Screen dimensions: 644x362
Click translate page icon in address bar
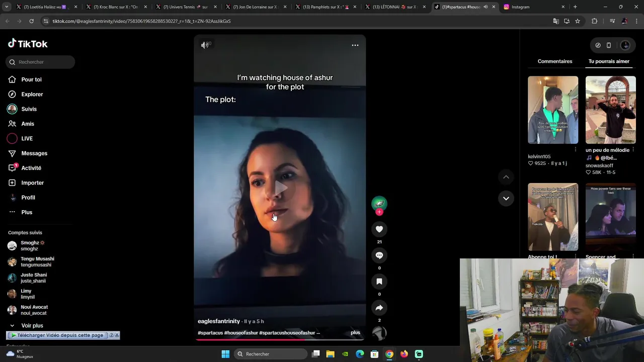tap(555, 21)
